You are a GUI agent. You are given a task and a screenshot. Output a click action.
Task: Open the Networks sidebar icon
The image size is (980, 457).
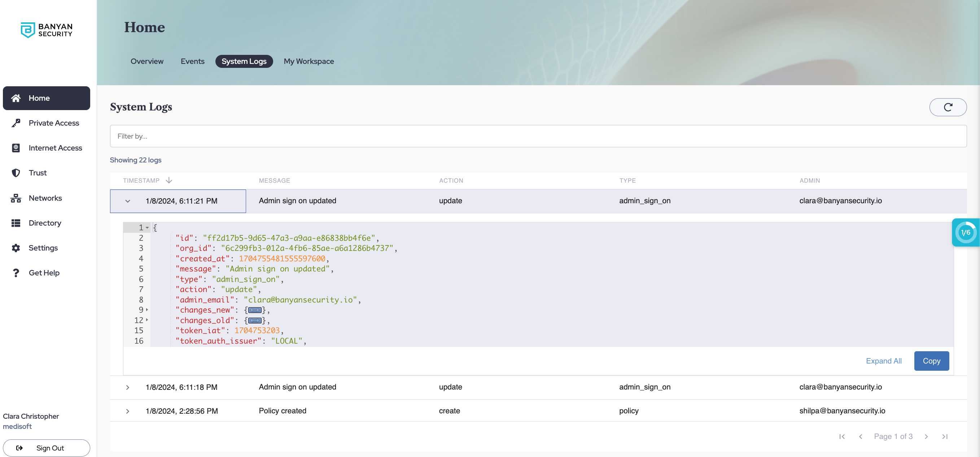pyautogui.click(x=16, y=198)
